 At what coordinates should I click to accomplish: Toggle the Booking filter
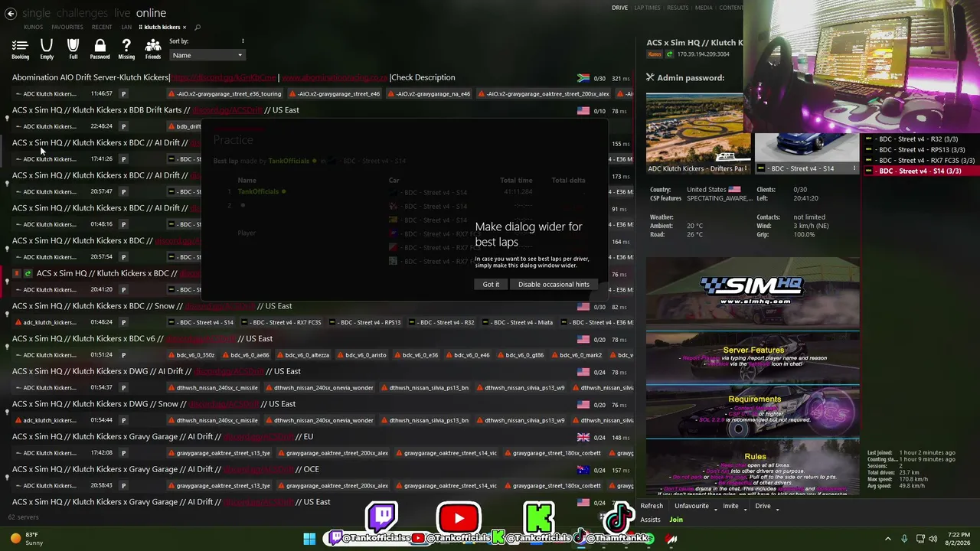[x=20, y=49]
